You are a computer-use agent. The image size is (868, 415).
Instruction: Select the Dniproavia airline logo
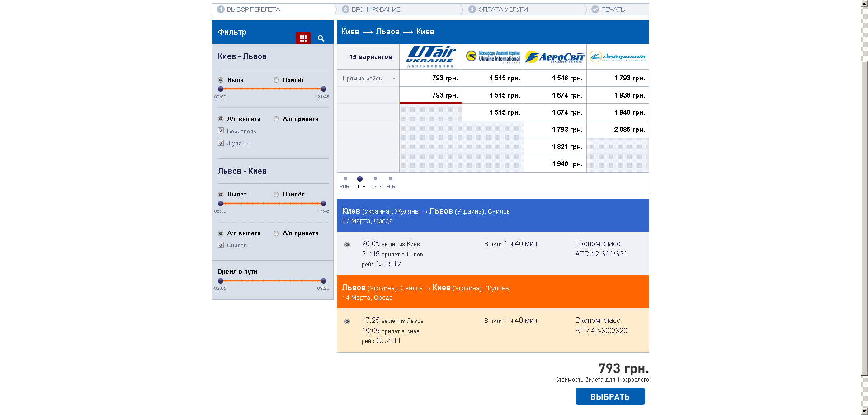tap(618, 57)
